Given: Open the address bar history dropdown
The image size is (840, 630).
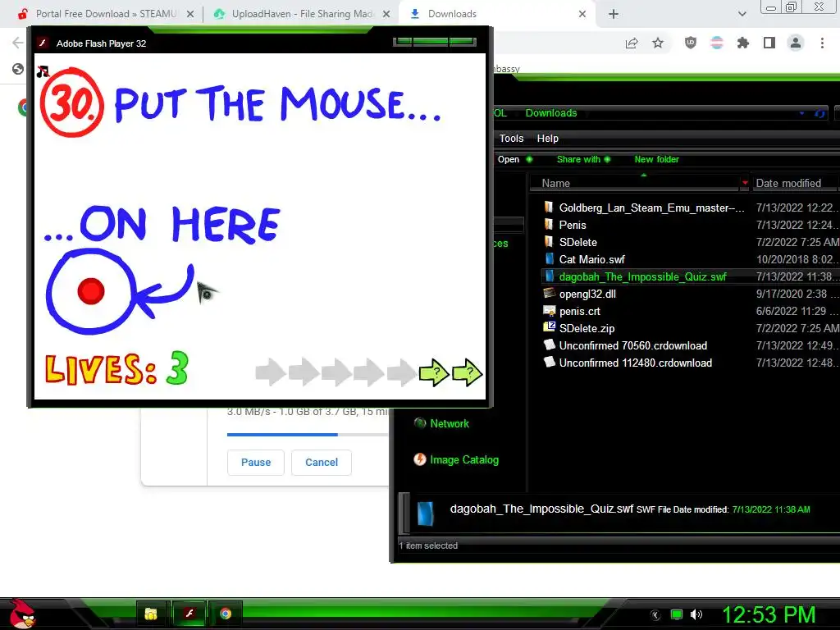Looking at the screenshot, I should point(802,113).
